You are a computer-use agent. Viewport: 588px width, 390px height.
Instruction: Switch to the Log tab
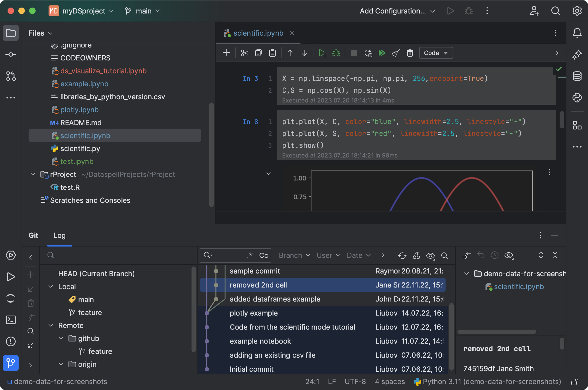pos(59,235)
